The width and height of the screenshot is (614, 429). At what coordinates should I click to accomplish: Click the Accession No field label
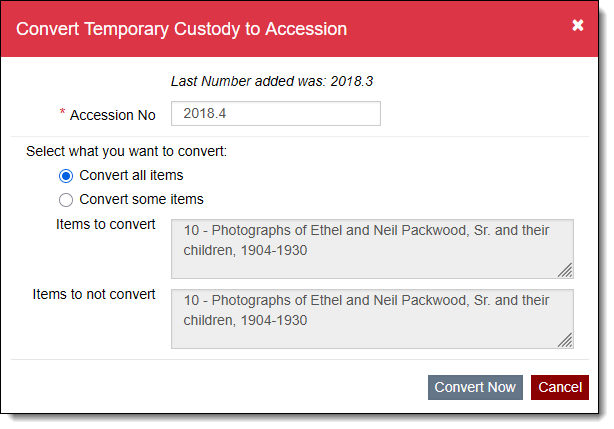point(113,115)
